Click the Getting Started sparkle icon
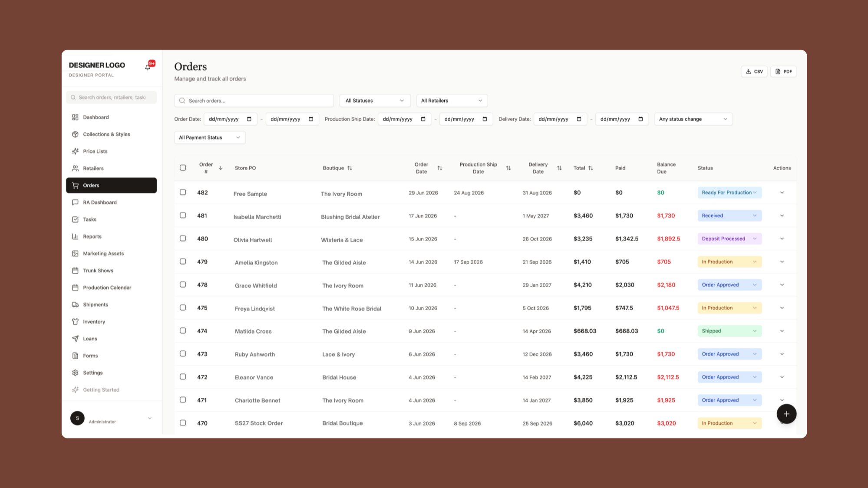The width and height of the screenshot is (868, 488). (75, 390)
